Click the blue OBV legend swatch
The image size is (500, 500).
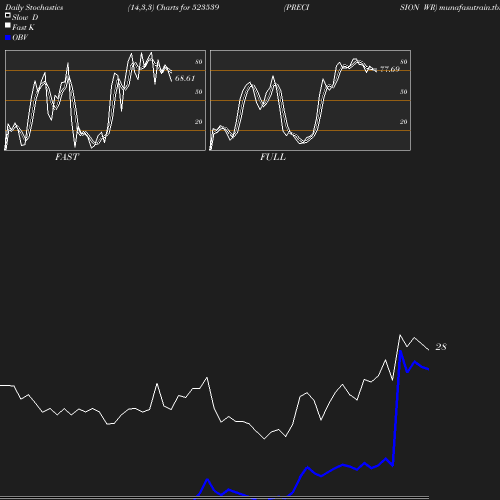[x=8, y=38]
